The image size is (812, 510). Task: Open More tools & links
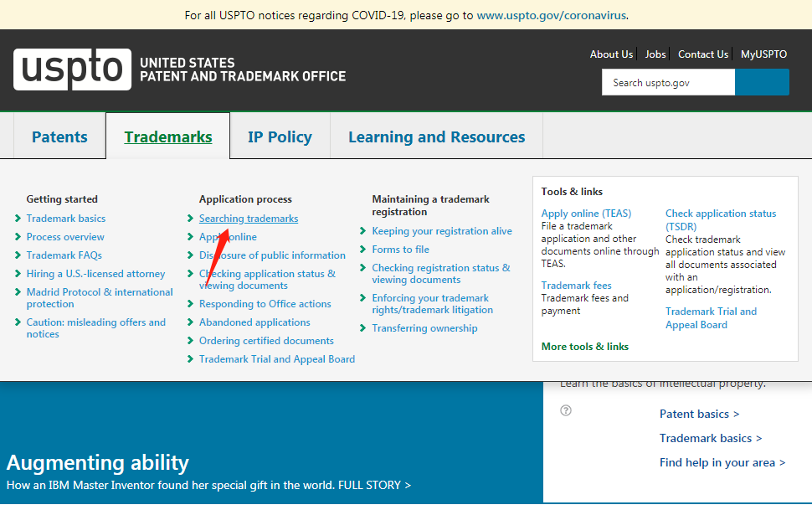584,347
